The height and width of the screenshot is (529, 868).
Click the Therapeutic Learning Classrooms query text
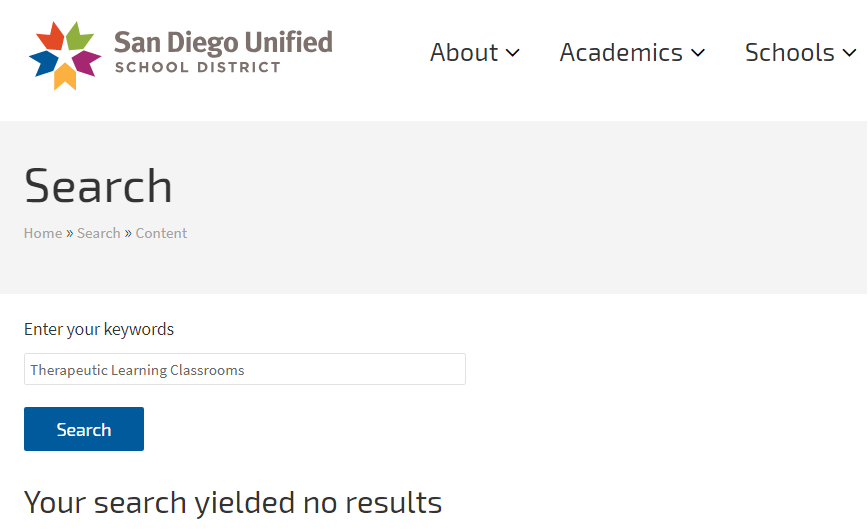[137, 370]
